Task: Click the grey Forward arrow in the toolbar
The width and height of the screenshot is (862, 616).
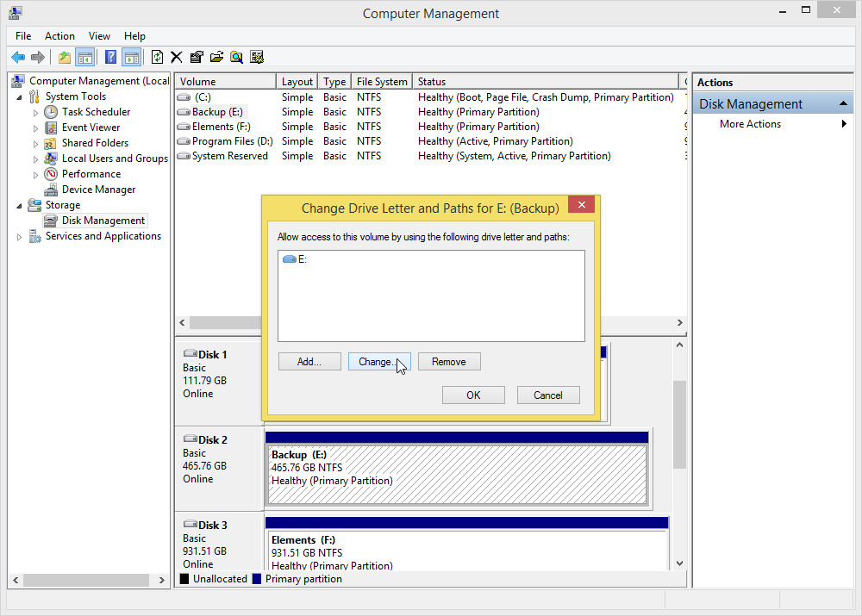Action: (x=37, y=57)
